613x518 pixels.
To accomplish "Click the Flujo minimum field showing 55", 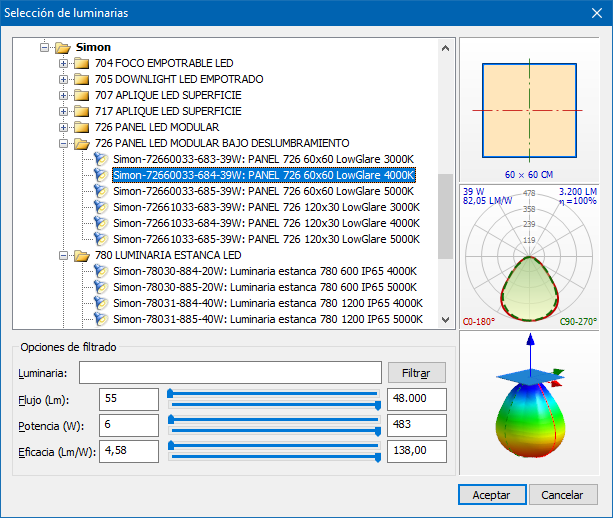I will [129, 399].
